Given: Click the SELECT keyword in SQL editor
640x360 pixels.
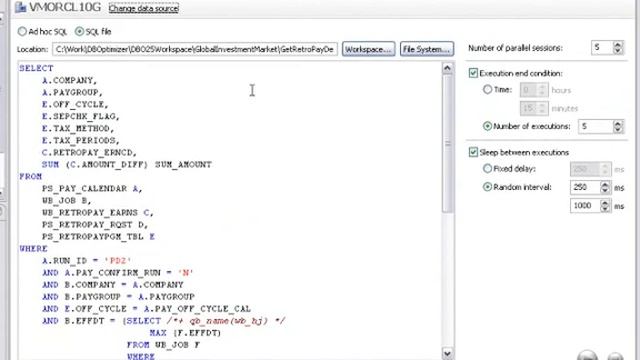Looking at the screenshot, I should point(36,68).
